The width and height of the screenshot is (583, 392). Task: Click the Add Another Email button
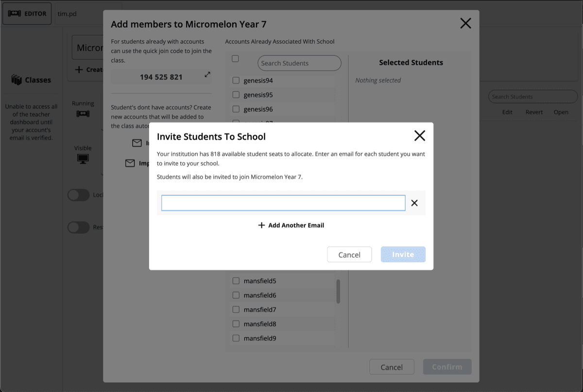291,225
